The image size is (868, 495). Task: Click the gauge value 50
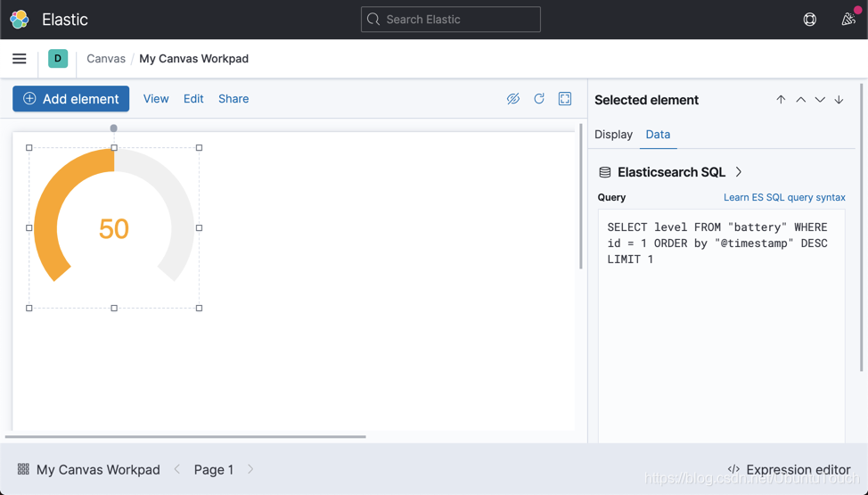tap(114, 229)
